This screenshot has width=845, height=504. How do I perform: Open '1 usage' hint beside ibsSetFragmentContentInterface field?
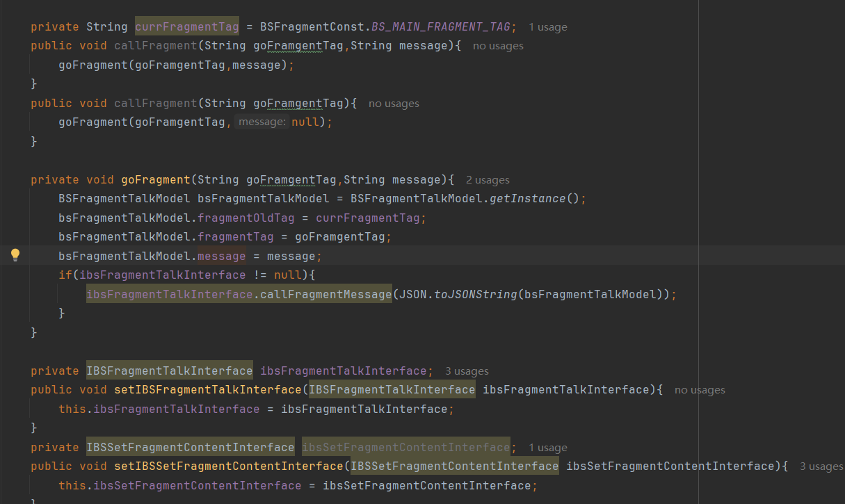click(x=547, y=448)
